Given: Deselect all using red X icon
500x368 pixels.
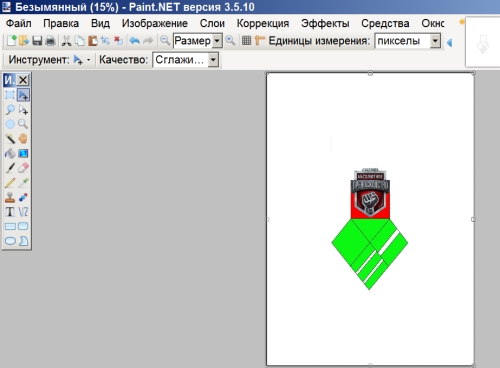Looking at the screenshot, I should (x=118, y=41).
